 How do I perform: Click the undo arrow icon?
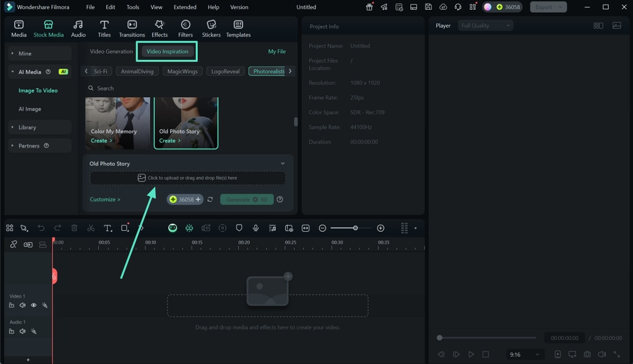(x=41, y=228)
